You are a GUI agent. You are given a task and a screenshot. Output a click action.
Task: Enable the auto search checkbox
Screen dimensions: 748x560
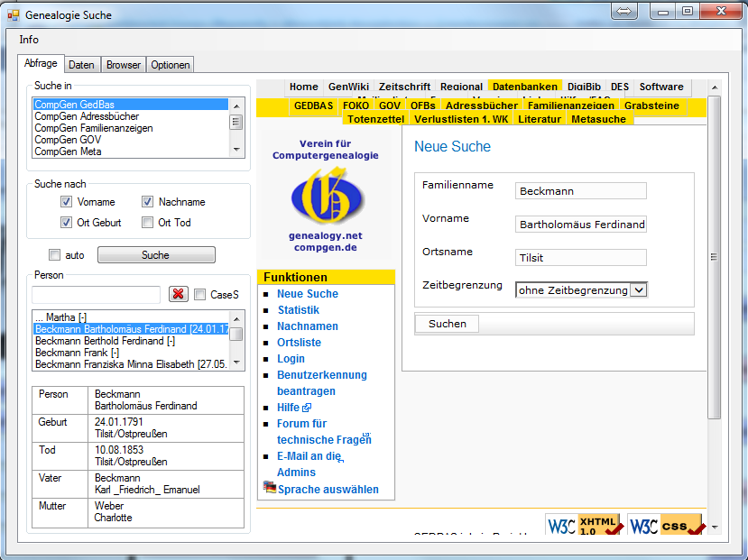55,255
